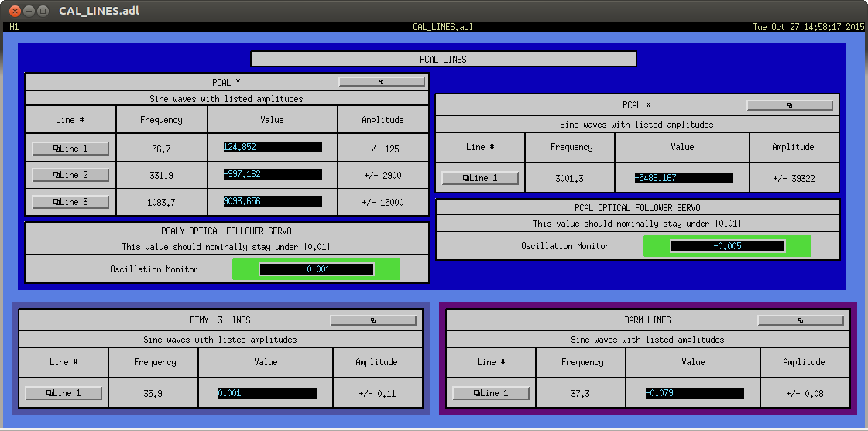Click PCALY oscillation monitor reading -0.001
Viewport: 868px width, 431px height.
point(317,269)
